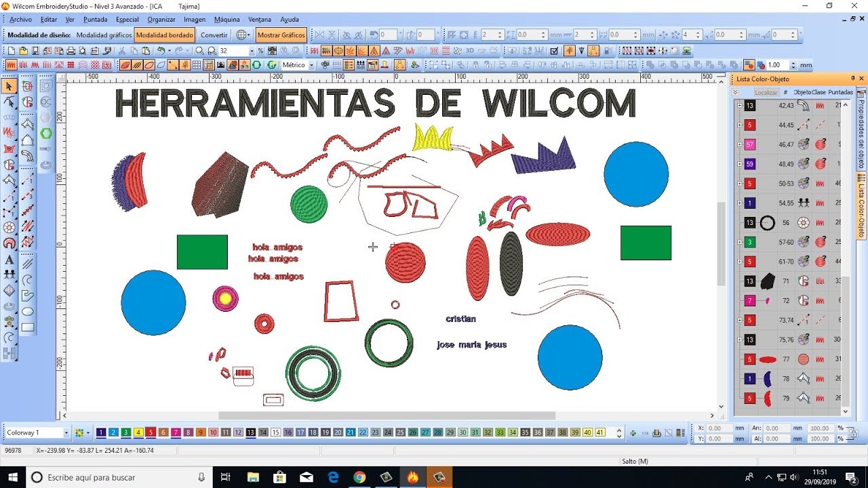Screen dimensions: 868x488
Task: Open the Ayuda menu
Action: tap(289, 20)
